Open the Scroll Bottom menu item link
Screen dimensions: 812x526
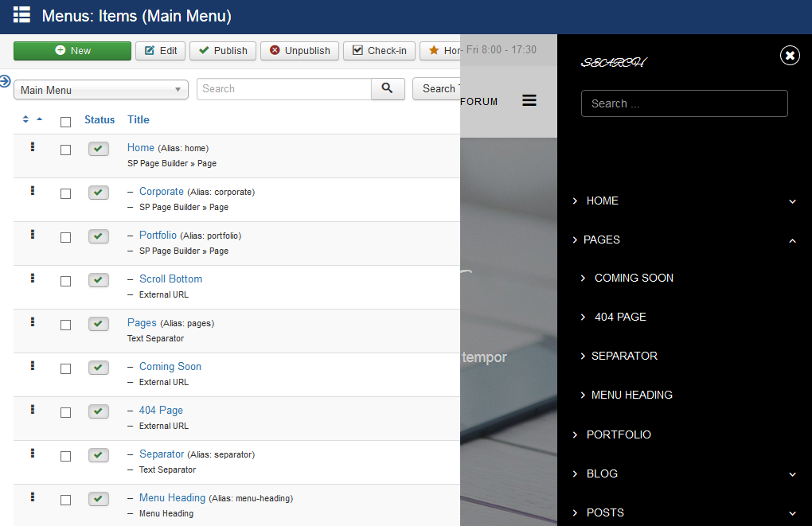click(x=171, y=279)
